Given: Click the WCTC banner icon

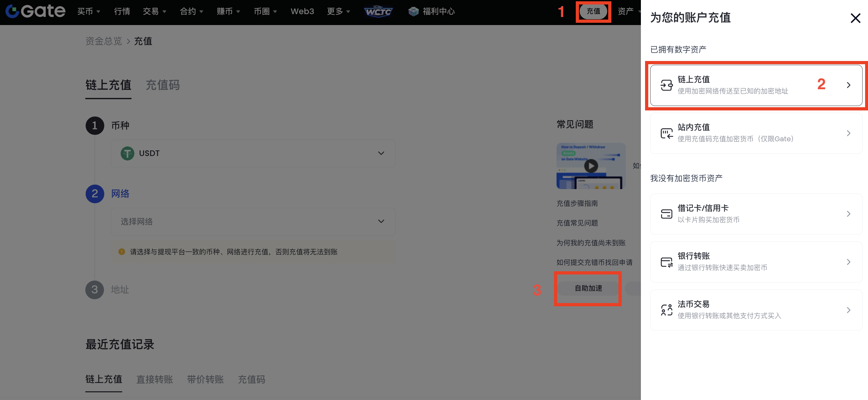Looking at the screenshot, I should (378, 12).
